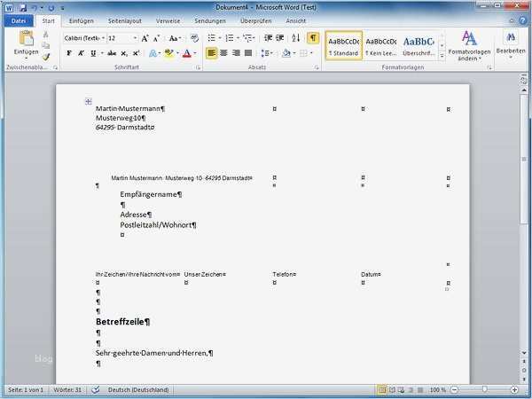Open font color dropdown arrow

(x=195, y=53)
